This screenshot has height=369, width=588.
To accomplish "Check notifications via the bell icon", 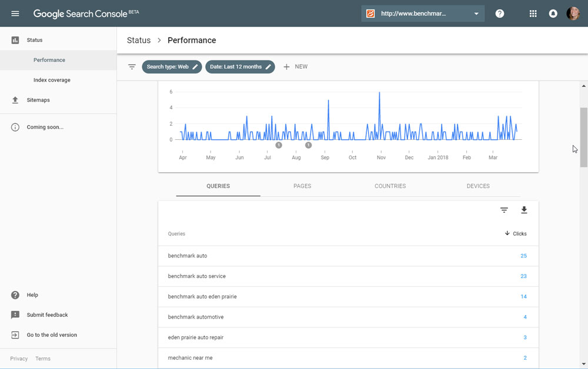I will click(553, 13).
